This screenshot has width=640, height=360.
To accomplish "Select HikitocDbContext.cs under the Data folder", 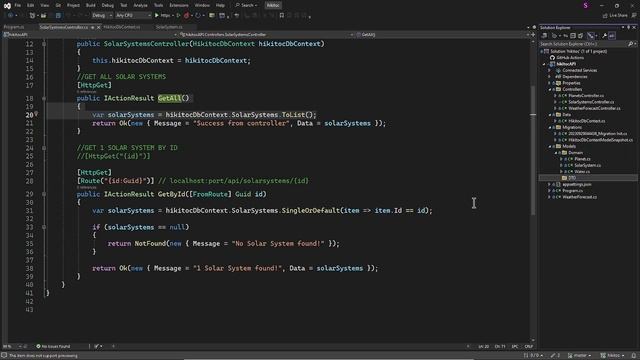I will (x=587, y=121).
